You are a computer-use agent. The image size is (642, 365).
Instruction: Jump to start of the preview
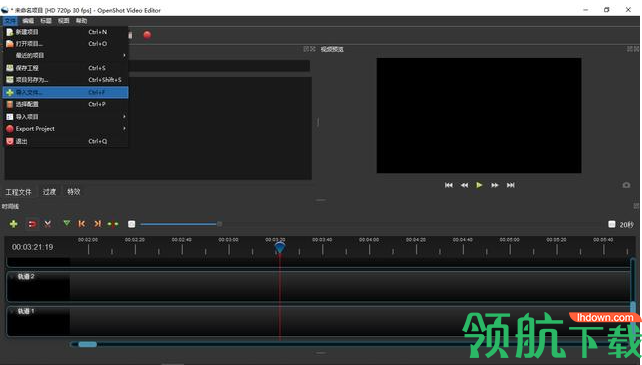(449, 185)
